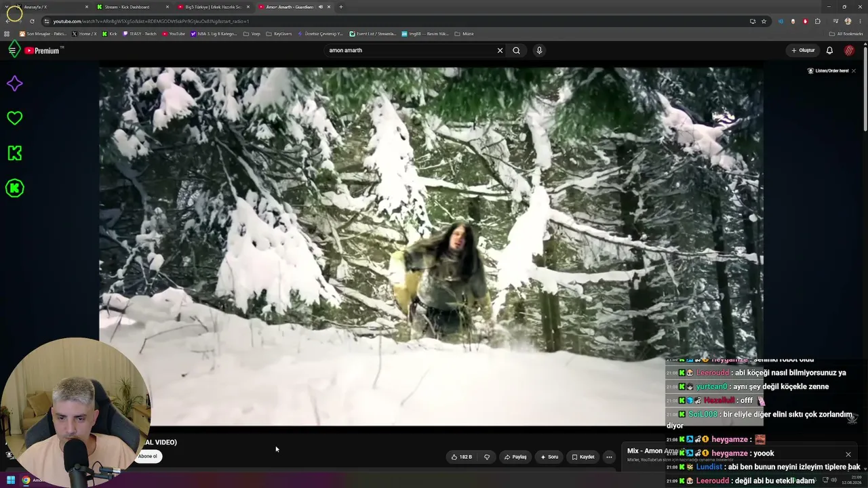Expand the Müzik bookmarks folder

pyautogui.click(x=464, y=33)
